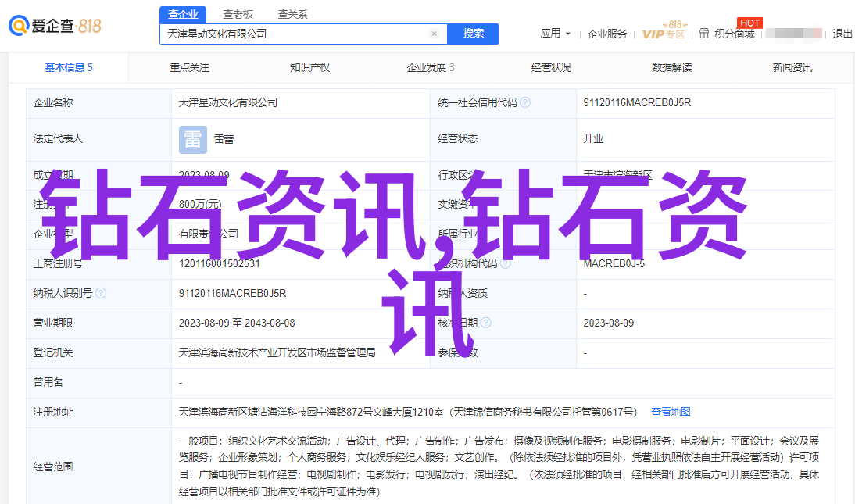Image resolution: width=855 pixels, height=504 pixels.
Task: Switch to the 查关系 search tab
Action: 293,15
